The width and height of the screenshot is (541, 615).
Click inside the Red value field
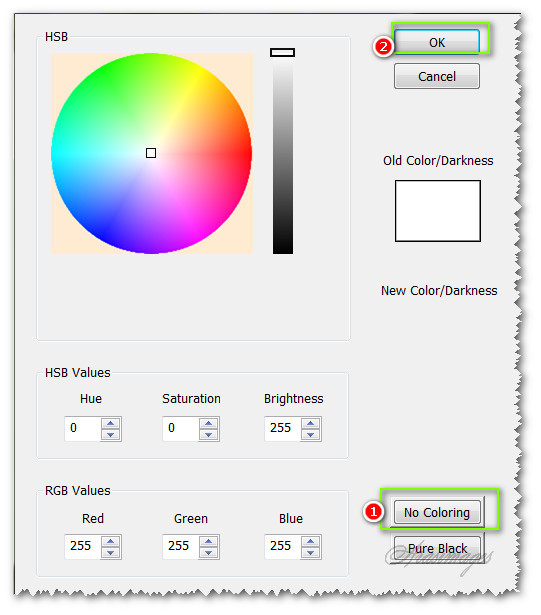coord(83,546)
